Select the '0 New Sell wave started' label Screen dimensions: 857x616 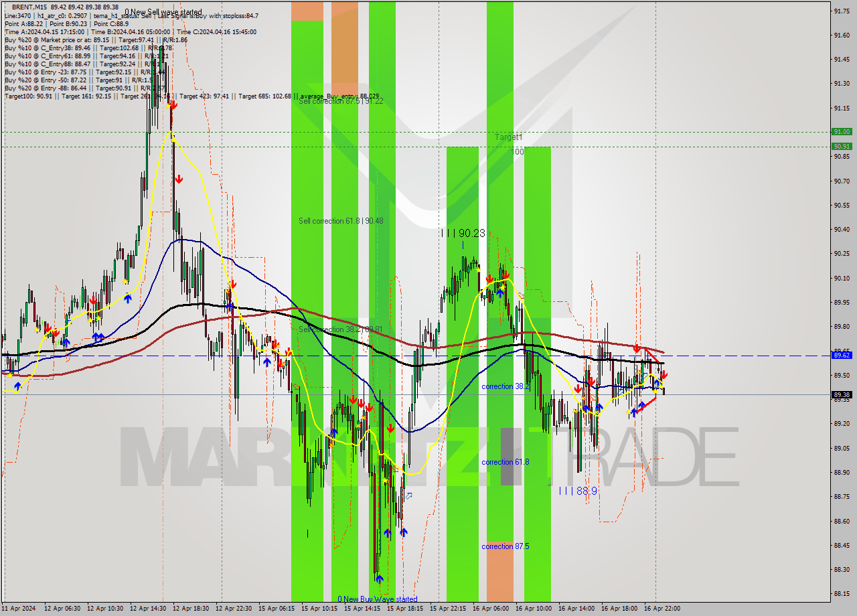tap(163, 12)
